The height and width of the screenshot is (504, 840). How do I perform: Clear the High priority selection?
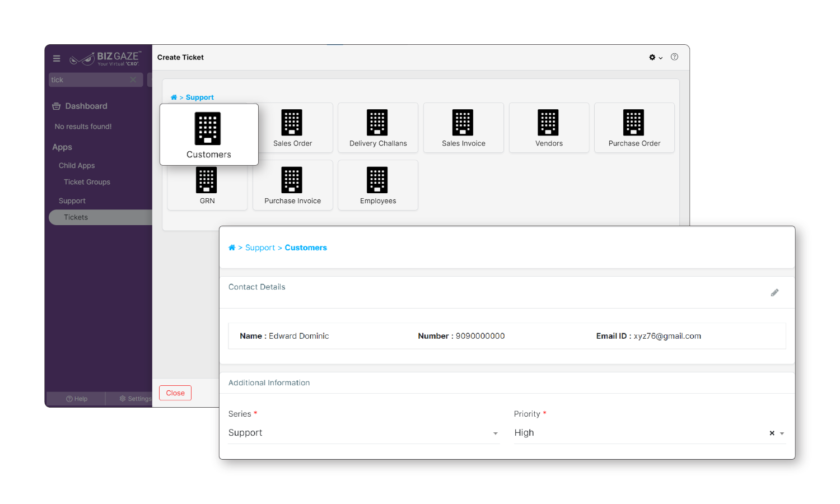point(772,433)
